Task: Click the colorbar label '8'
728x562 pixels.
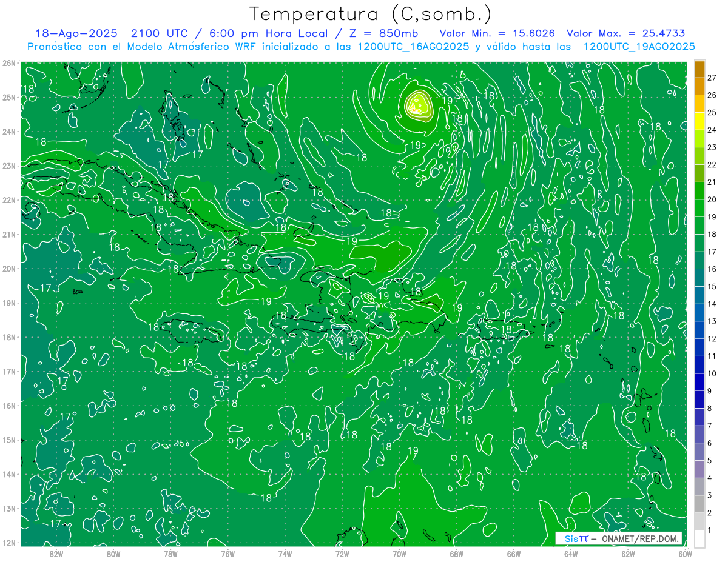Action: pos(710,409)
